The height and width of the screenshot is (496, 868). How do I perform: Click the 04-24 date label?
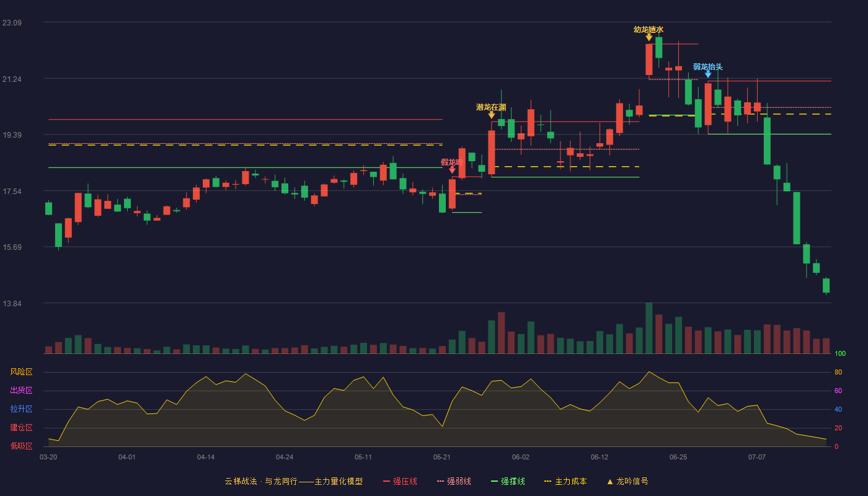pos(285,457)
